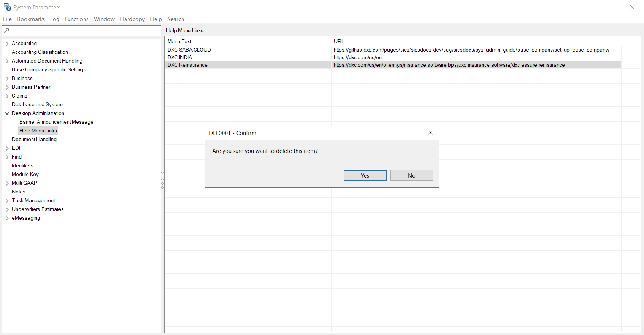Open the Search menu
The image size is (644, 335).
175,19
